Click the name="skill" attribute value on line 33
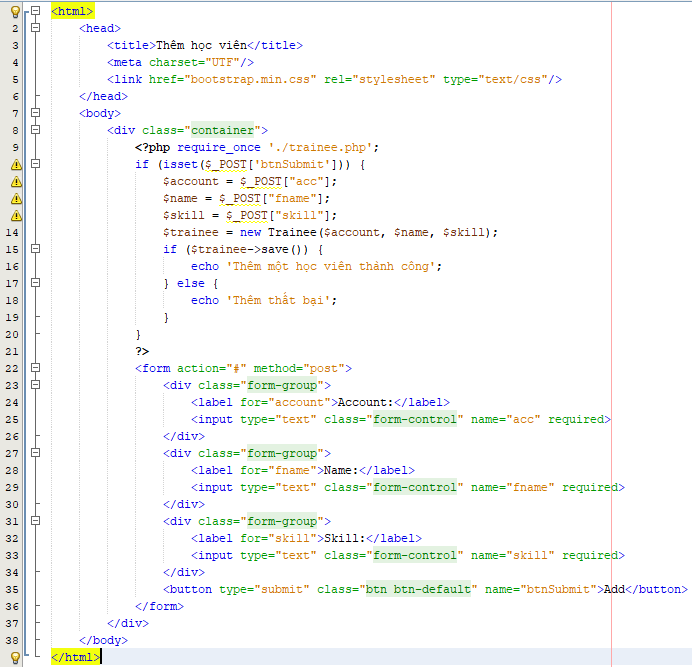 click(x=530, y=556)
